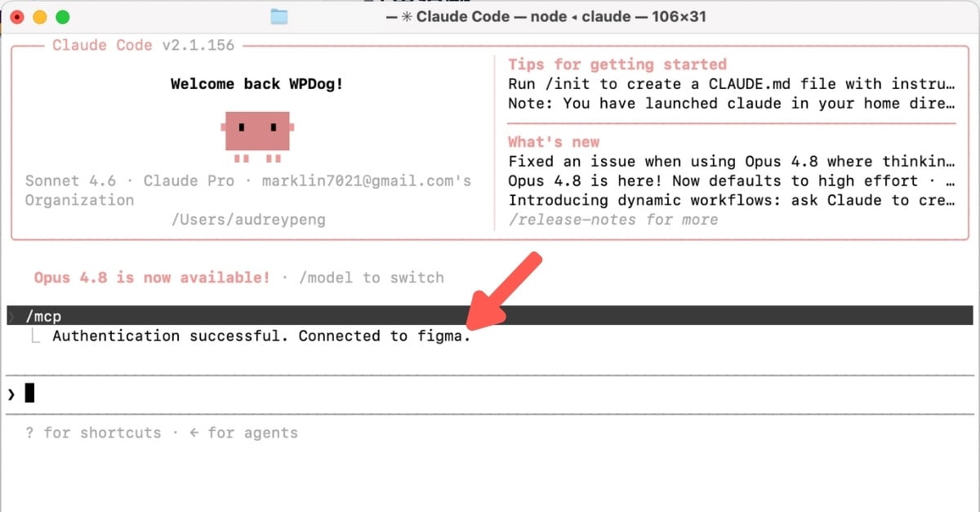Click the "/Users/audreypeng" directory path
The height and width of the screenshot is (512, 980).
[x=248, y=220]
